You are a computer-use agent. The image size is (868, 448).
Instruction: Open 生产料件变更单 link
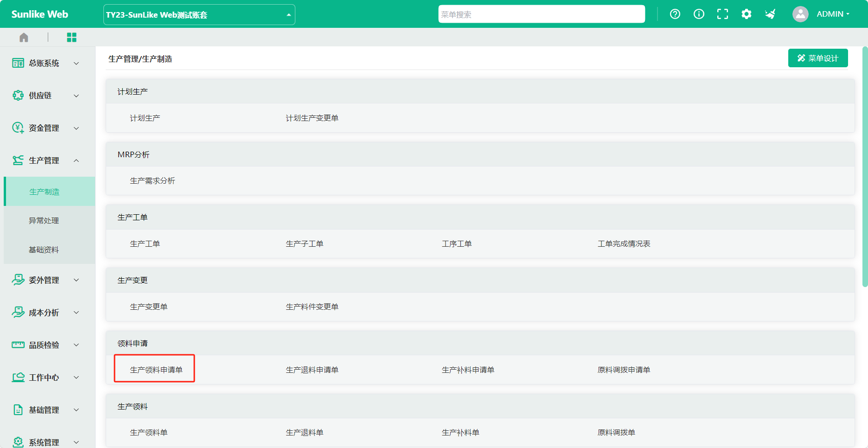pyautogui.click(x=312, y=307)
